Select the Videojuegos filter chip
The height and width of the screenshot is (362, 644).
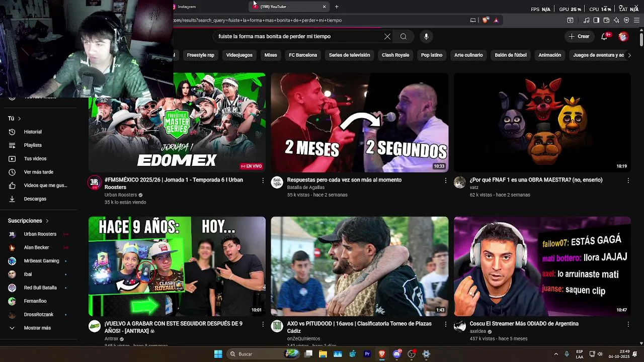coord(239,55)
